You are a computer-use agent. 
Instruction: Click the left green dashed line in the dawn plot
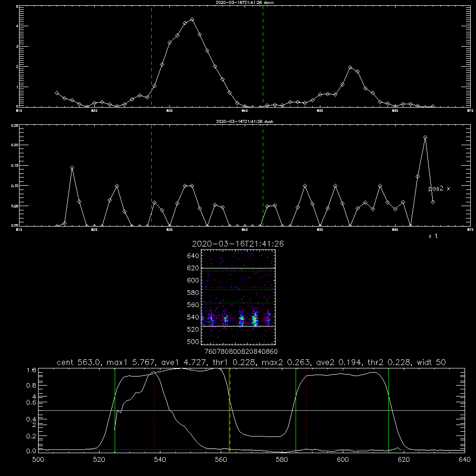pyautogui.click(x=151, y=56)
